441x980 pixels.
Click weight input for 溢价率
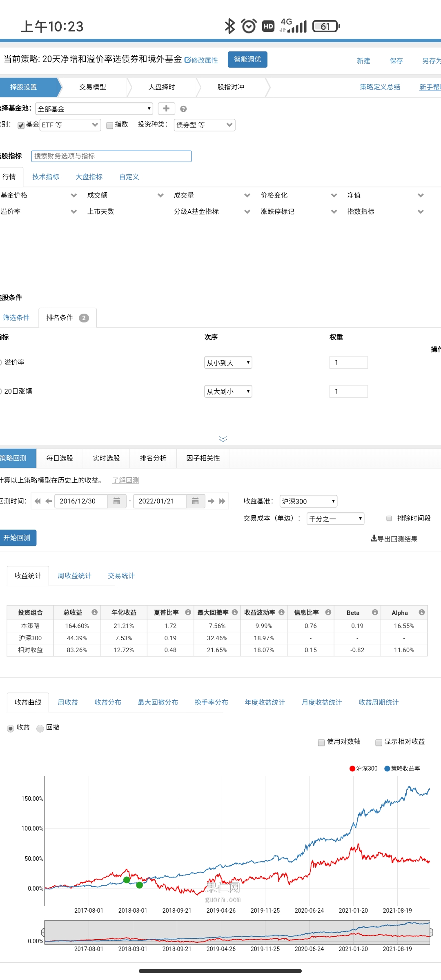pyautogui.click(x=349, y=363)
